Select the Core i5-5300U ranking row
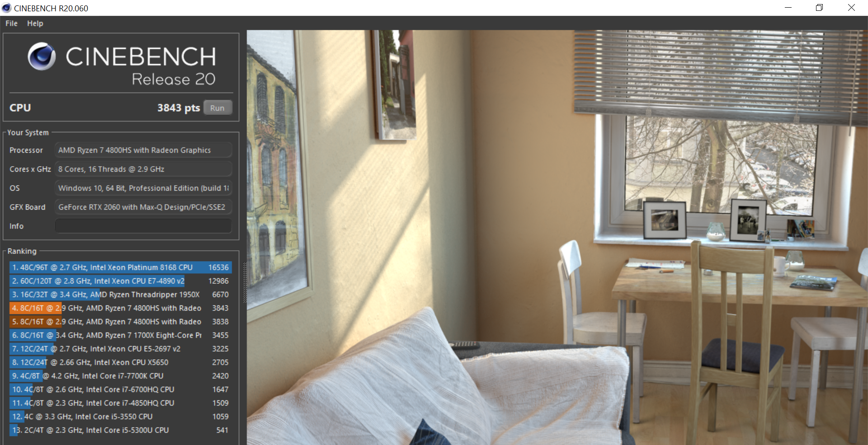The width and height of the screenshot is (868, 445). 120,430
